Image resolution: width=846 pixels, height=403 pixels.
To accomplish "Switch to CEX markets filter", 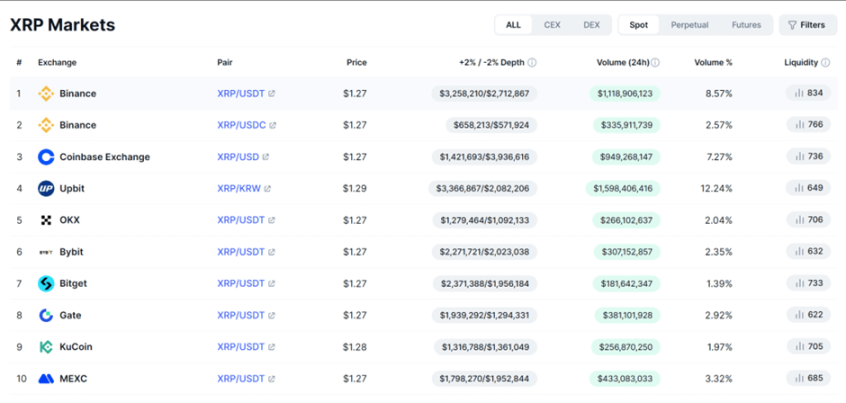I will tap(552, 25).
